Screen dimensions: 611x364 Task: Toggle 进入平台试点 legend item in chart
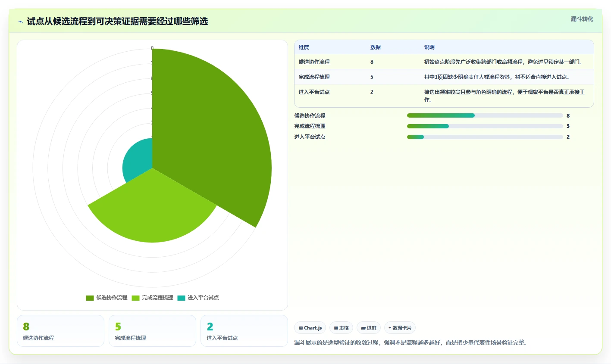(x=198, y=298)
